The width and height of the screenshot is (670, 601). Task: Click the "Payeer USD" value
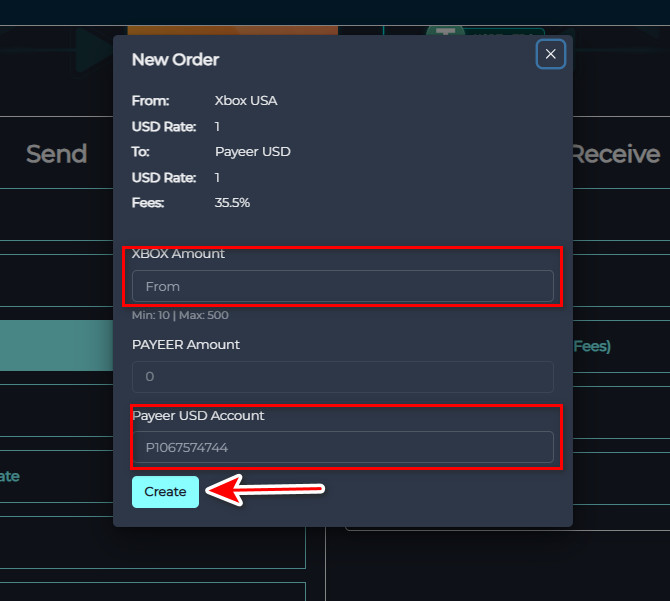click(253, 152)
